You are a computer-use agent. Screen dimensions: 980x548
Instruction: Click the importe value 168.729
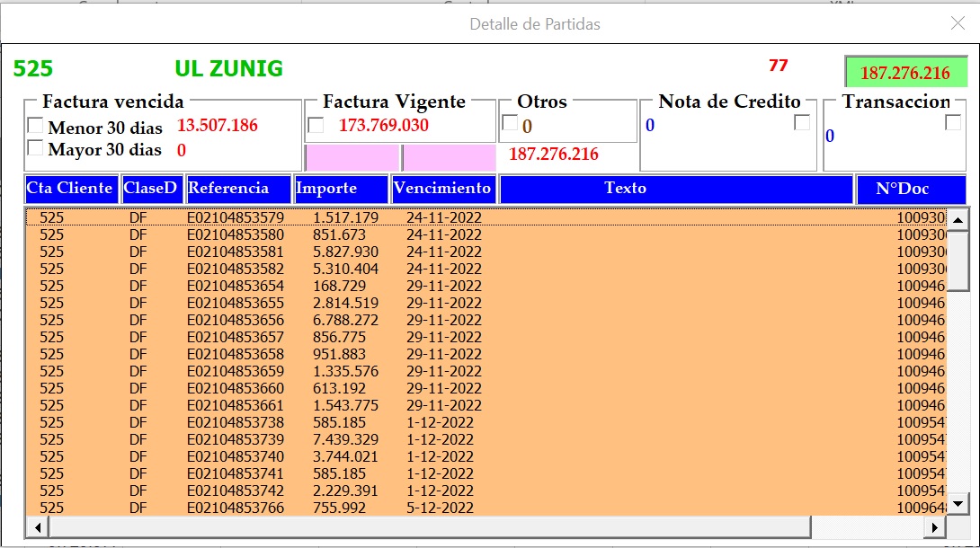pyautogui.click(x=339, y=286)
